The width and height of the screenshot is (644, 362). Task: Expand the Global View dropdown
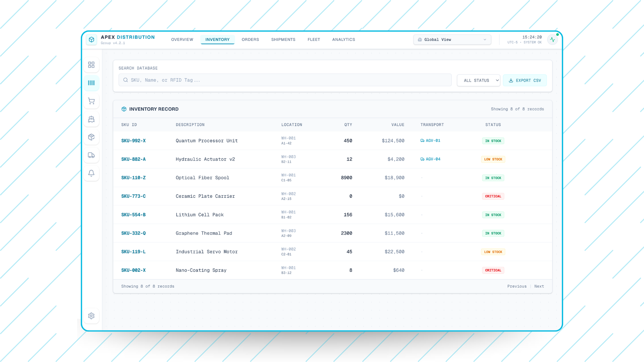point(452,40)
